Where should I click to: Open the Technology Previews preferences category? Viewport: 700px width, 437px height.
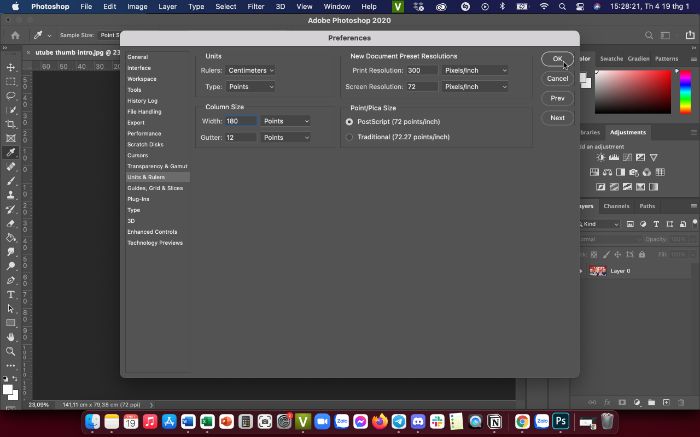coord(155,243)
